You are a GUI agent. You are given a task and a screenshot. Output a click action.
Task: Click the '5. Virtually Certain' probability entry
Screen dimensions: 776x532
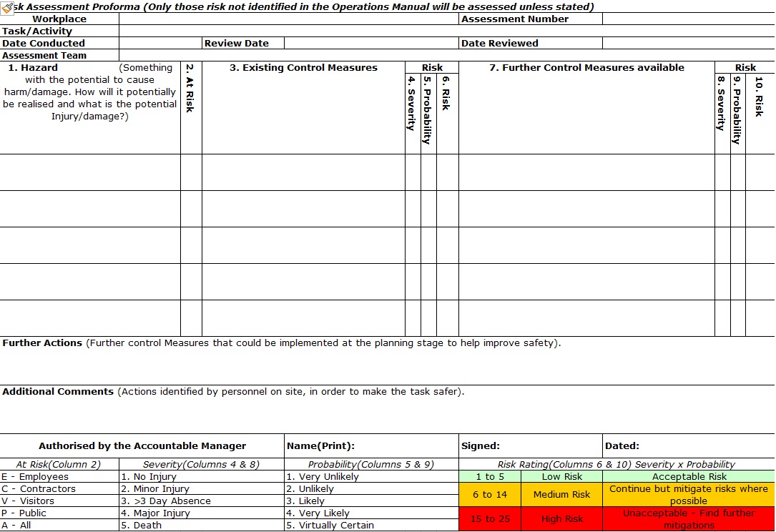[x=330, y=526]
